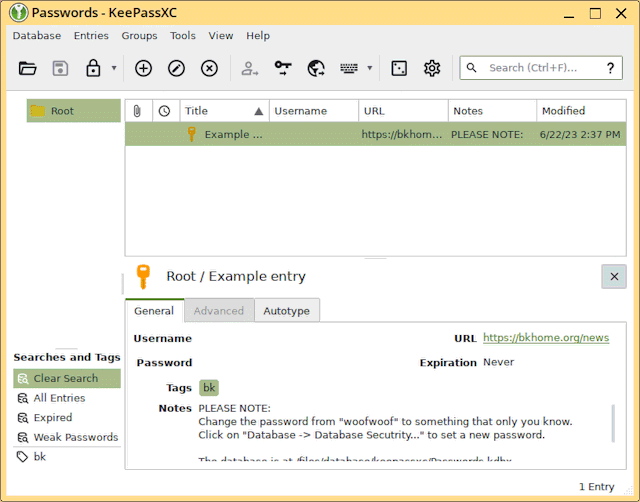Sort by the expiry clock column
Viewport: 640px width, 502px height.
coord(166,111)
